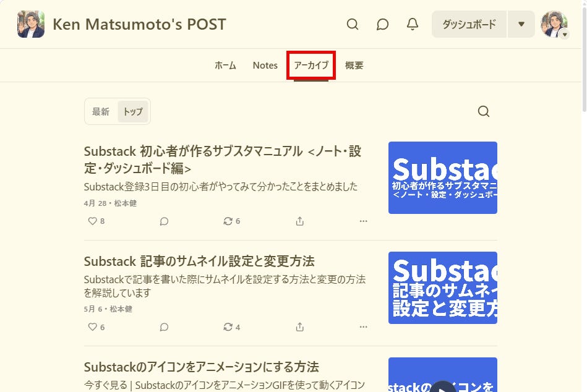The width and height of the screenshot is (587, 392).
Task: Share the サムネイル設定 post
Action: tap(299, 327)
